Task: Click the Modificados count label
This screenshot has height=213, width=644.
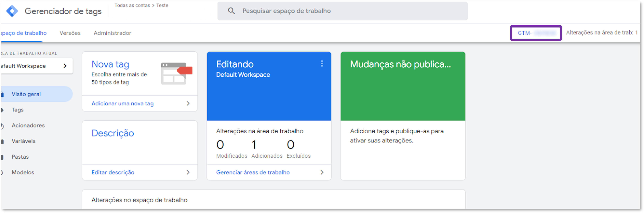Action: (x=232, y=156)
